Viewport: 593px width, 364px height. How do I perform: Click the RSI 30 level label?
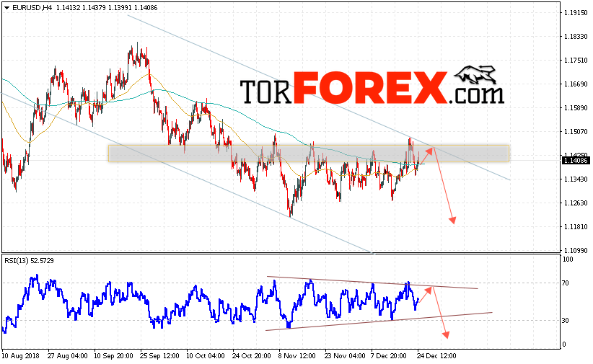click(x=566, y=321)
